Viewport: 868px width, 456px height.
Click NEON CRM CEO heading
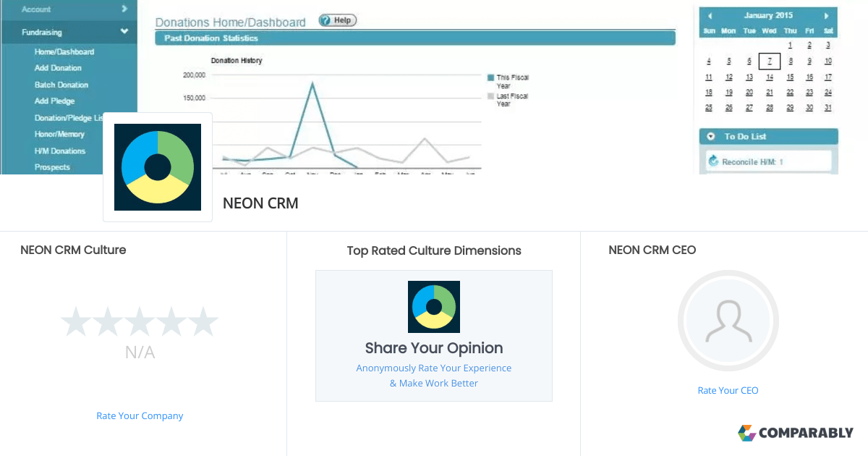pos(652,250)
